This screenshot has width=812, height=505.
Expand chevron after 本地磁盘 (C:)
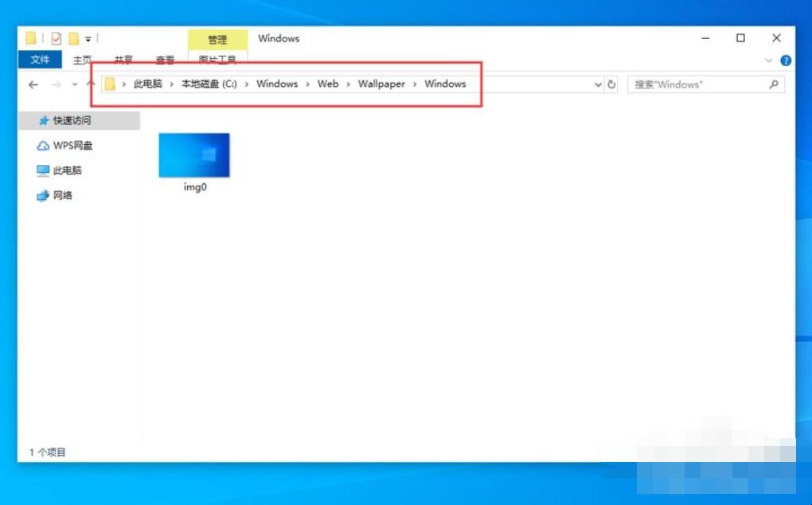[x=247, y=84]
